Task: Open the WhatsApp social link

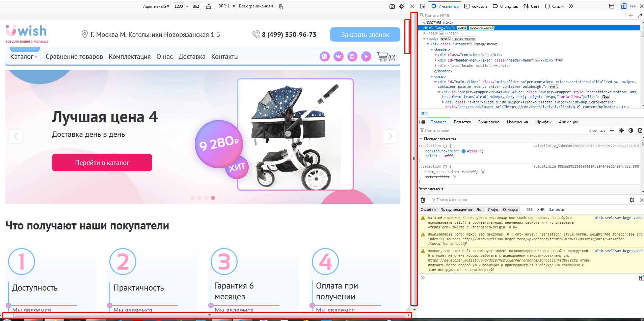Action: pyautogui.click(x=325, y=56)
